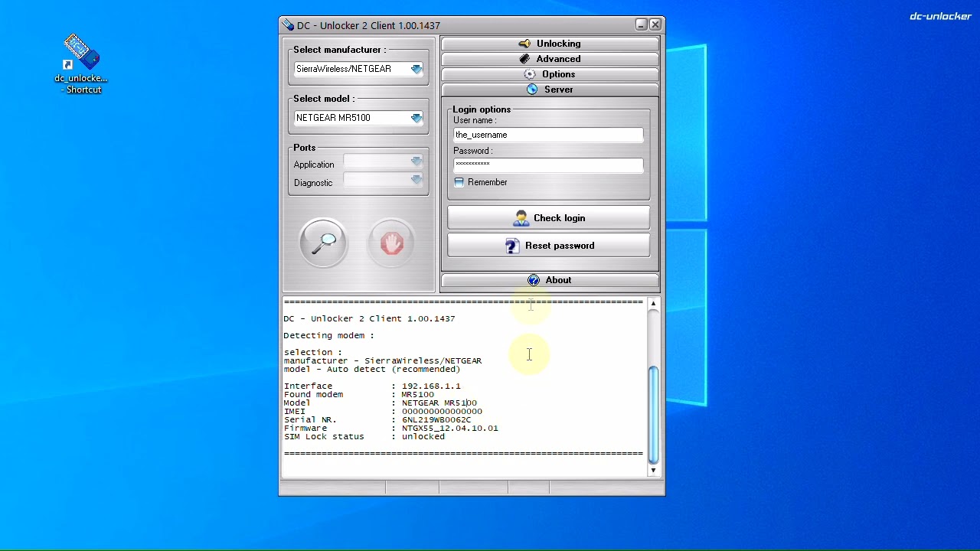Image resolution: width=980 pixels, height=551 pixels.
Task: Click the log scrollbar thumb
Action: click(653, 415)
